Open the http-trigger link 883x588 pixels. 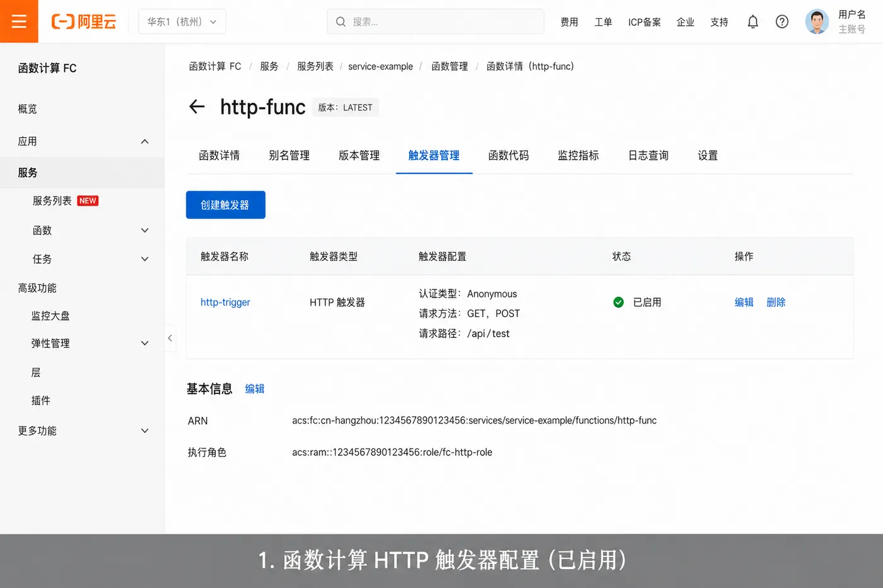point(225,303)
